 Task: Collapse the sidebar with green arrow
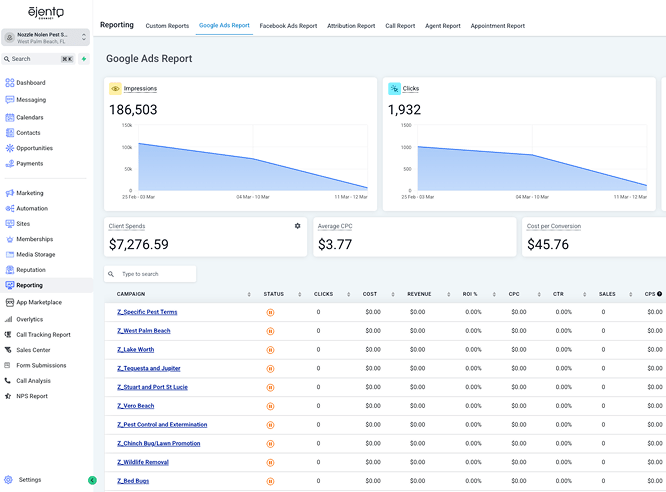point(92,481)
